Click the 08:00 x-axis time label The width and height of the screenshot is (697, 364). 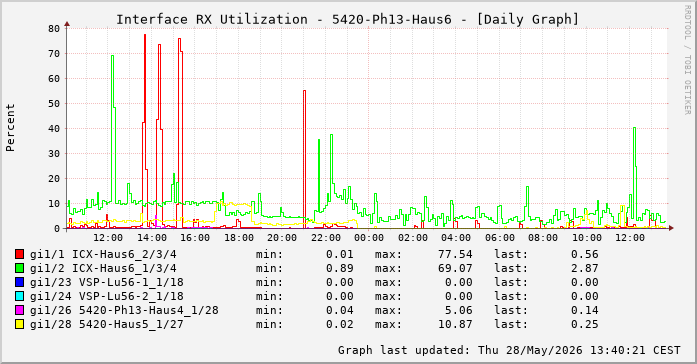tap(543, 238)
